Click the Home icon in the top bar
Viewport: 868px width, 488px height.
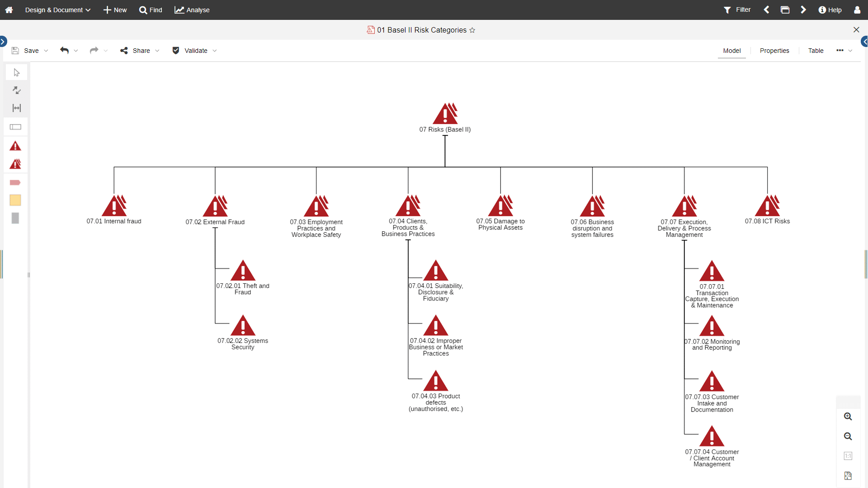pyautogui.click(x=9, y=9)
